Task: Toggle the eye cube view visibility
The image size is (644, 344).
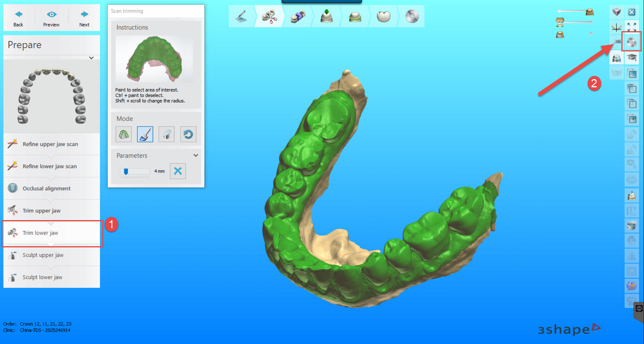Action: pyautogui.click(x=632, y=119)
